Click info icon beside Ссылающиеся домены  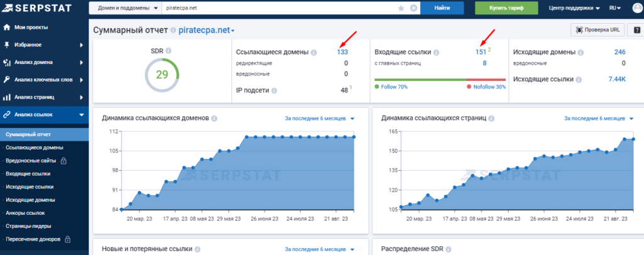[x=314, y=53]
